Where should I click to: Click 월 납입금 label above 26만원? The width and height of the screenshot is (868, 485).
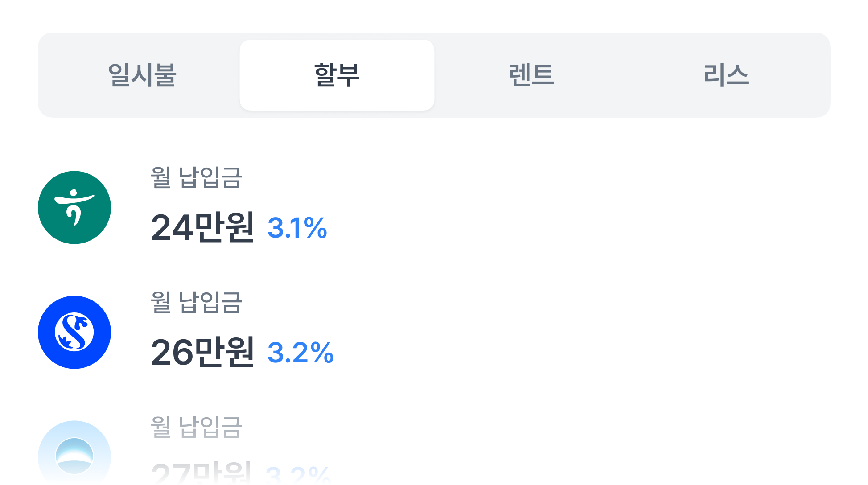click(196, 302)
